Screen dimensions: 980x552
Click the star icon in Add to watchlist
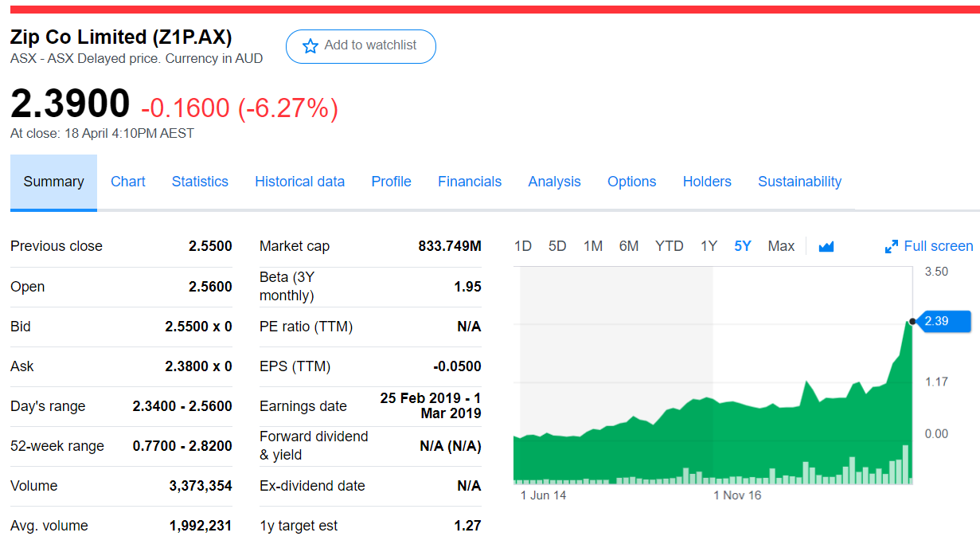pos(310,46)
